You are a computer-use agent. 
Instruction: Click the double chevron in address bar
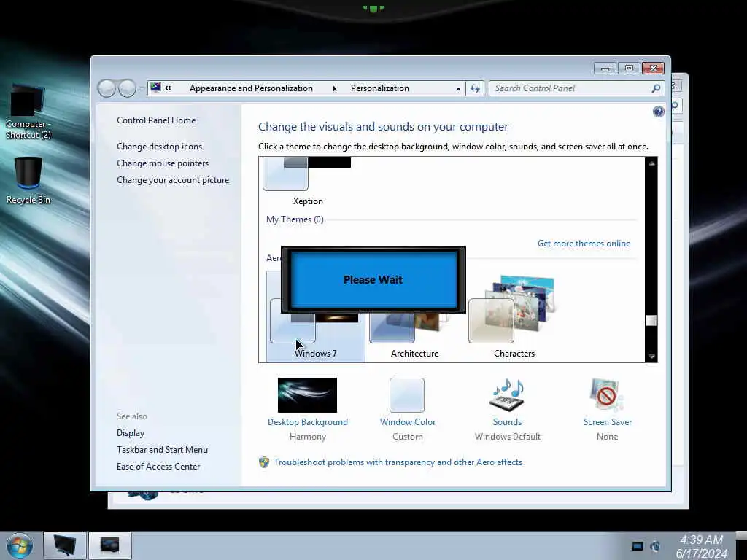point(168,87)
